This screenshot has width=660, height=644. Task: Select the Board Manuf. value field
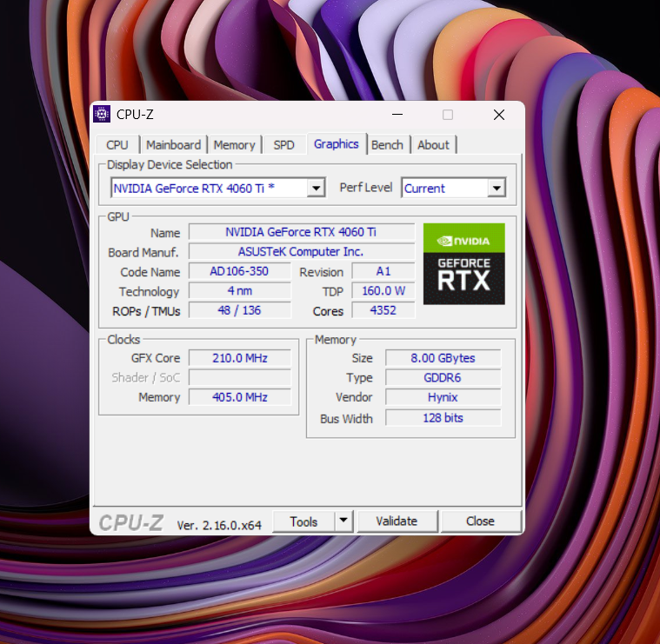[301, 252]
